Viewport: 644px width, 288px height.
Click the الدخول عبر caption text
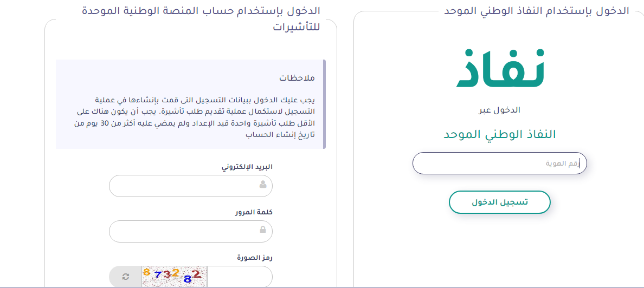coord(499,110)
